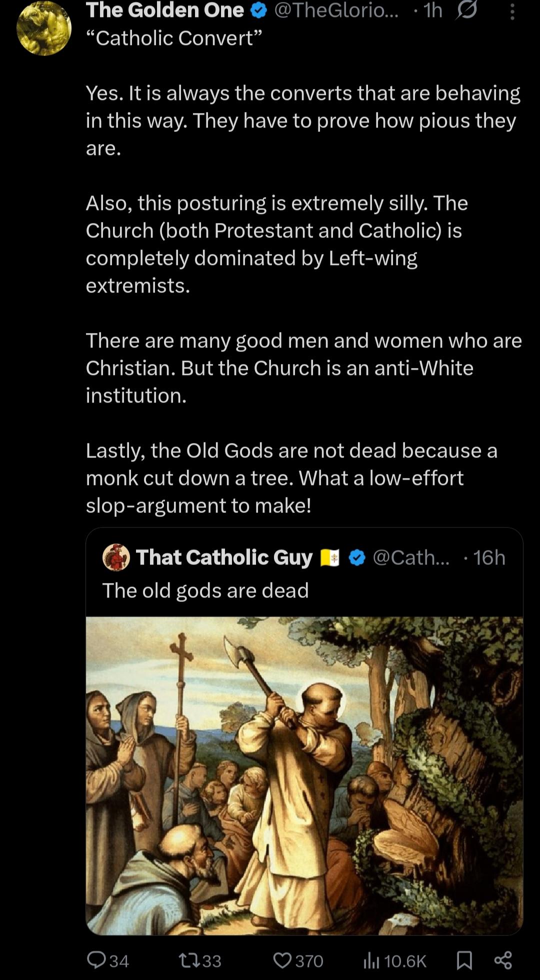Viewport: 540px width, 980px height.
Task: Bookmark this tweet
Action: pos(464,960)
